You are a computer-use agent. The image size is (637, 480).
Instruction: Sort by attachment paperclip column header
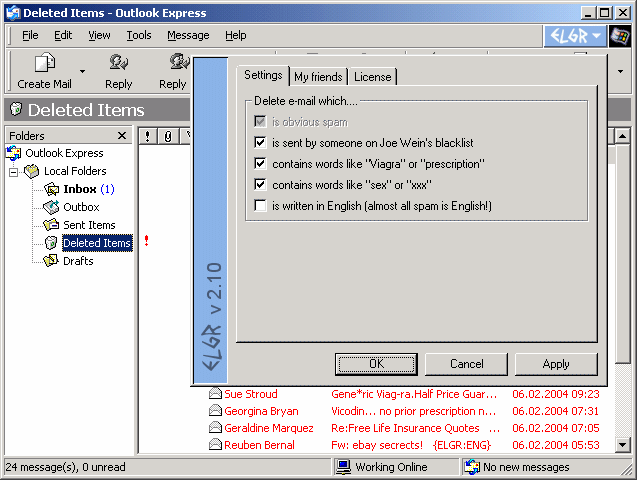tap(168, 136)
